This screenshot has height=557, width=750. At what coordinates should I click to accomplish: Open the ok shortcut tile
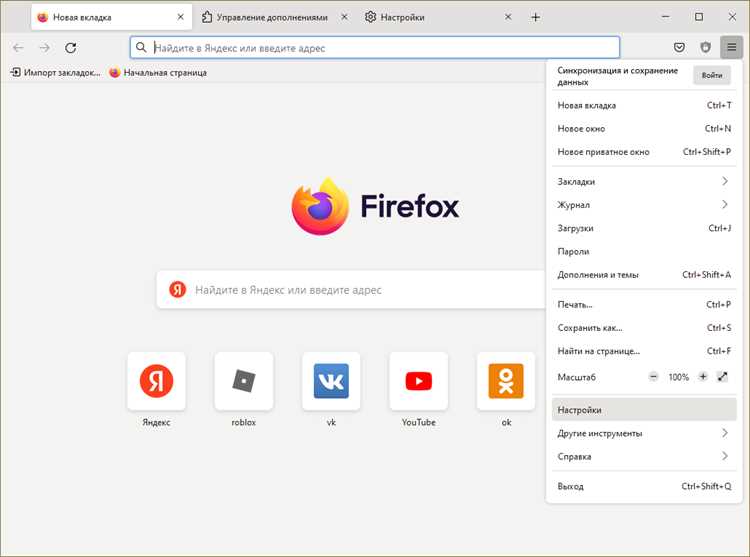506,381
